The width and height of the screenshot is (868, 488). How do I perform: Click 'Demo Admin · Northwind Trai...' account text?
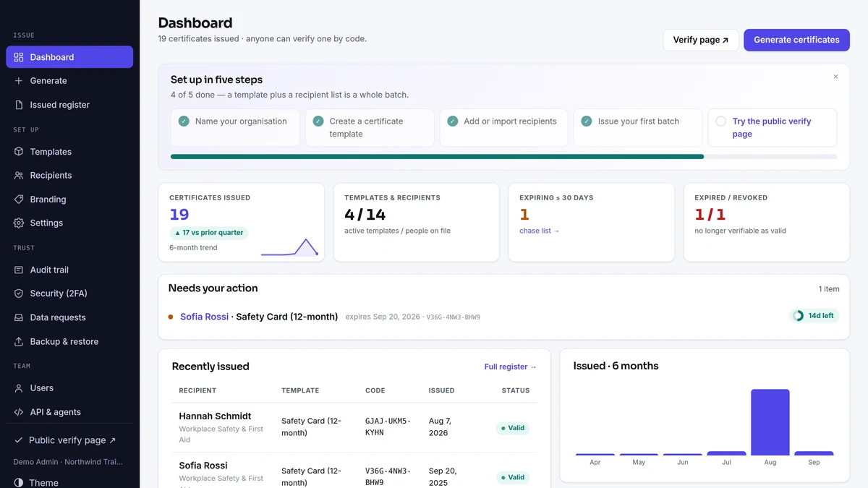click(68, 462)
